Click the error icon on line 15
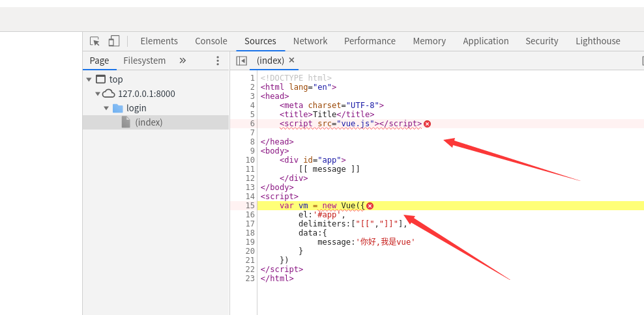Image resolution: width=644 pixels, height=315 pixels. tap(370, 206)
